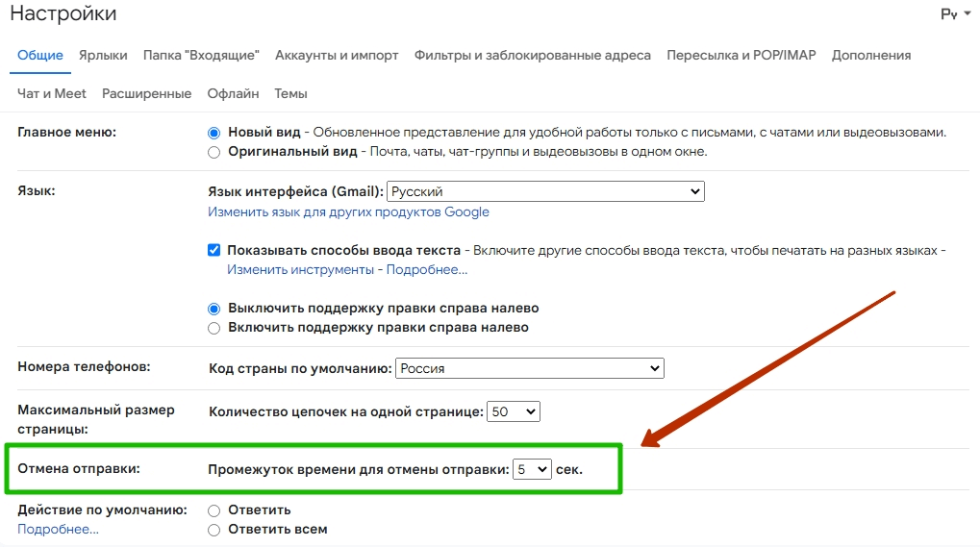Image resolution: width=980 pixels, height=547 pixels.
Task: Switch to the Ярлыки tab
Action: (103, 56)
